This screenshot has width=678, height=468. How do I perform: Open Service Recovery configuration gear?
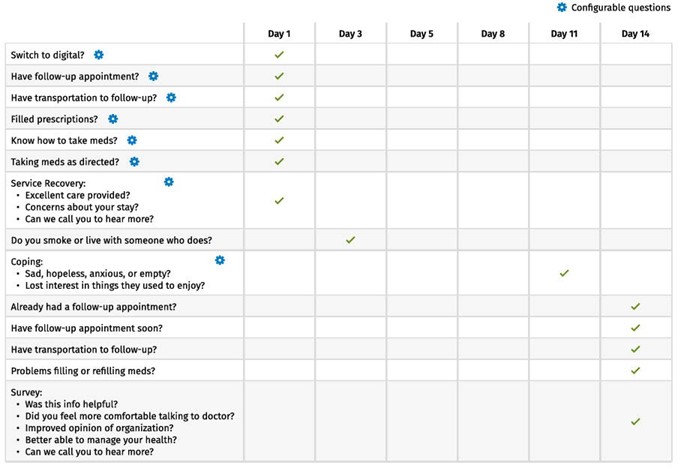point(169,182)
